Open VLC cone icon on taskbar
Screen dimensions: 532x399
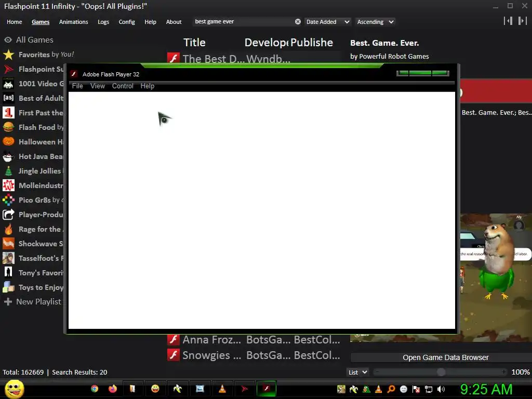(222, 389)
